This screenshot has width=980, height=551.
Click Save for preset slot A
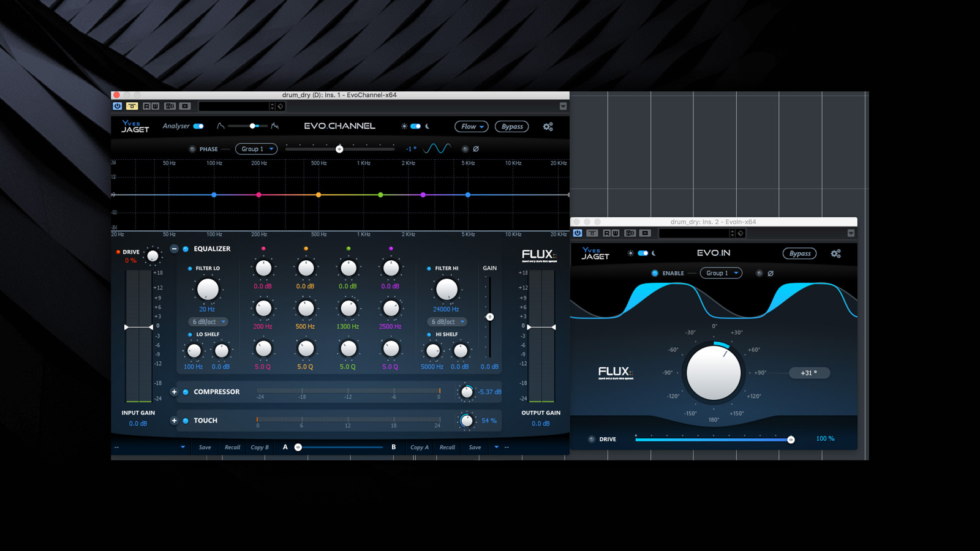point(205,448)
